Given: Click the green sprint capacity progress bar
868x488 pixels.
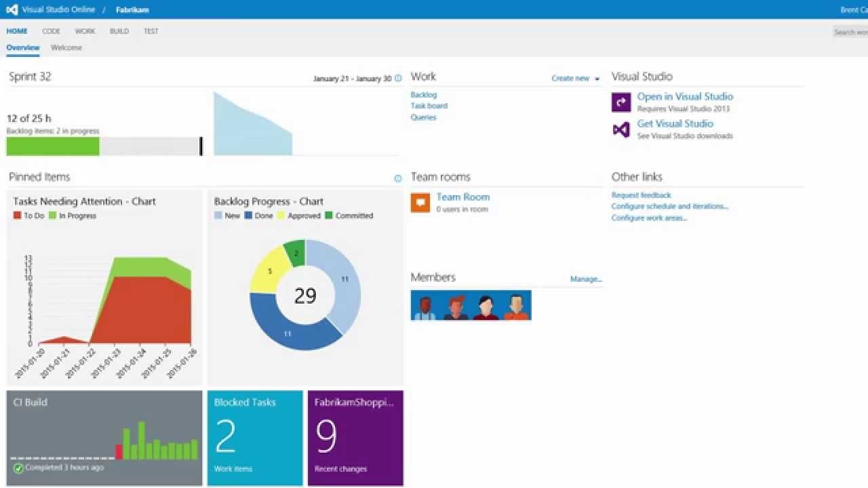Looking at the screenshot, I should (53, 146).
